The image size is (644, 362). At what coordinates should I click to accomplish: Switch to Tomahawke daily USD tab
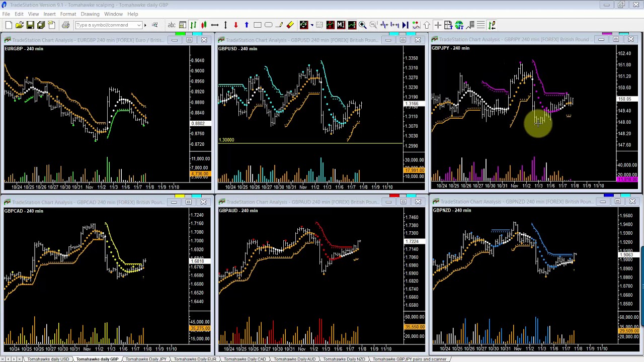(48, 359)
